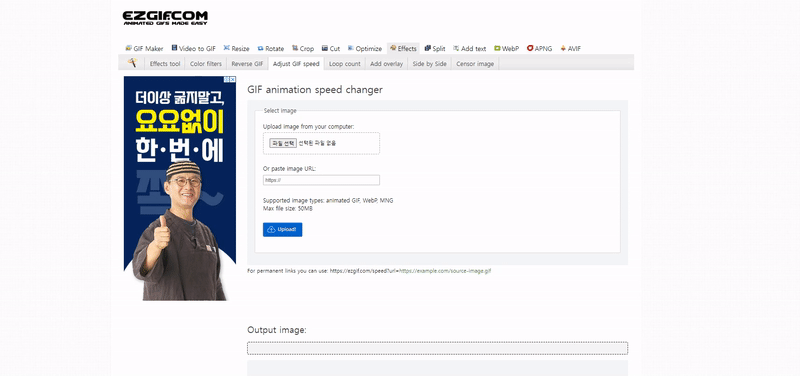Open the GIF Maker tool
This screenshot has height=376, width=800.
144,48
